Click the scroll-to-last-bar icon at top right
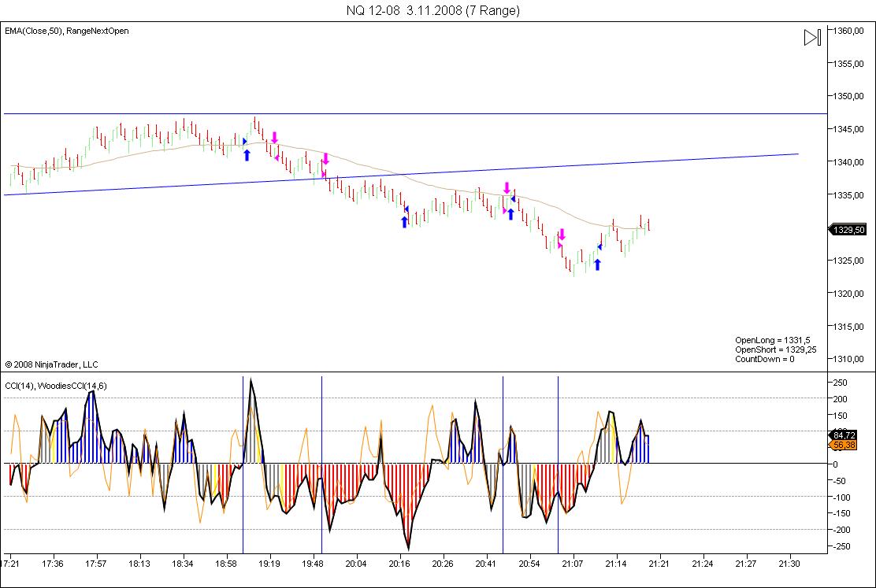The image size is (876, 588). pos(812,37)
